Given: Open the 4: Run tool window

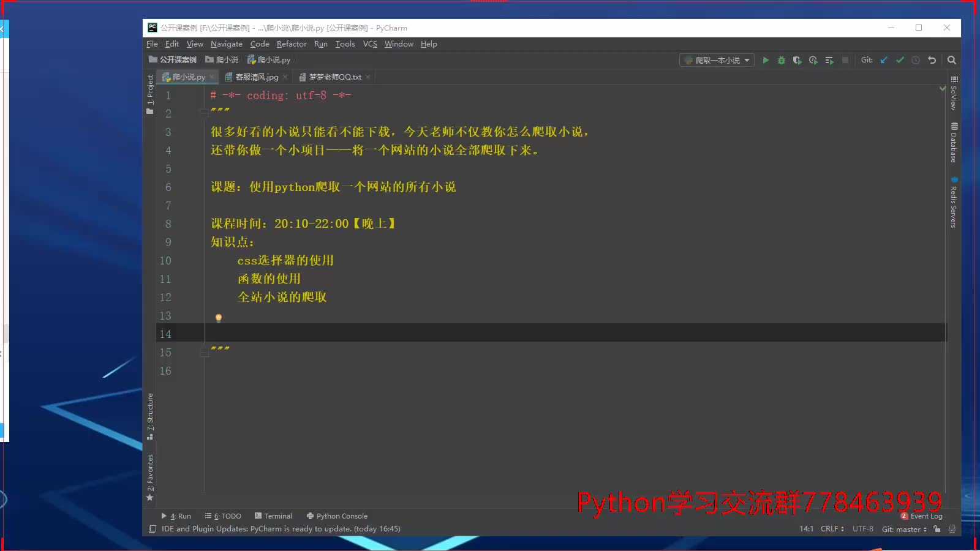Looking at the screenshot, I should tap(176, 516).
